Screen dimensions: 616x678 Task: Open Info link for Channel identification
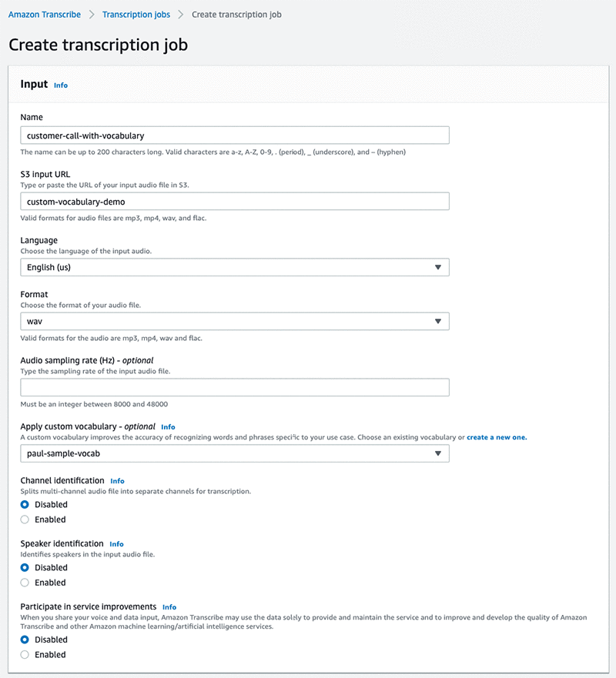point(117,481)
